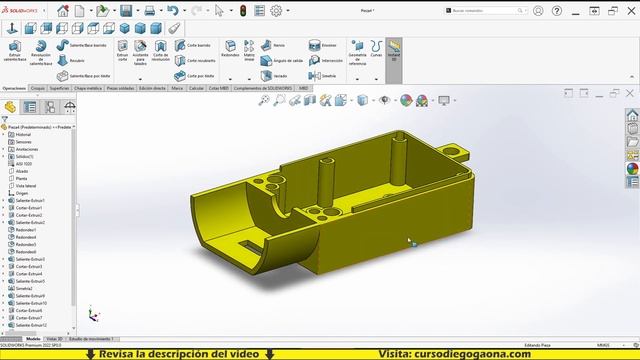Toggle the feature tree filter funnel
The image size is (640, 360).
click(x=4, y=119)
